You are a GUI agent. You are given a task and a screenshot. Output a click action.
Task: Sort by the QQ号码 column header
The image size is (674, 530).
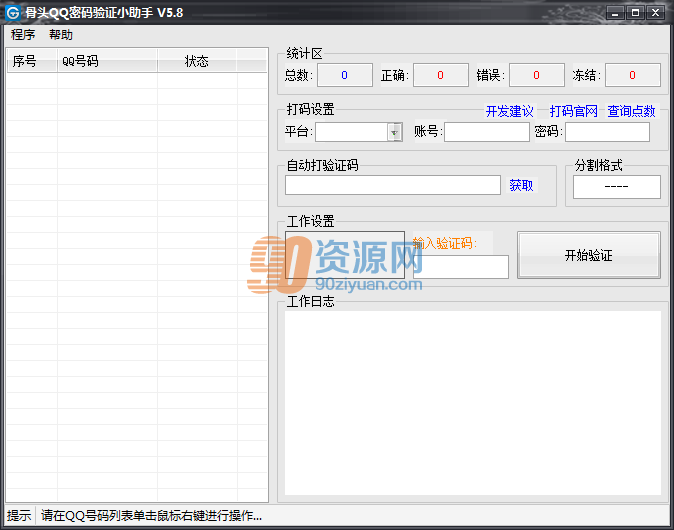(x=107, y=61)
